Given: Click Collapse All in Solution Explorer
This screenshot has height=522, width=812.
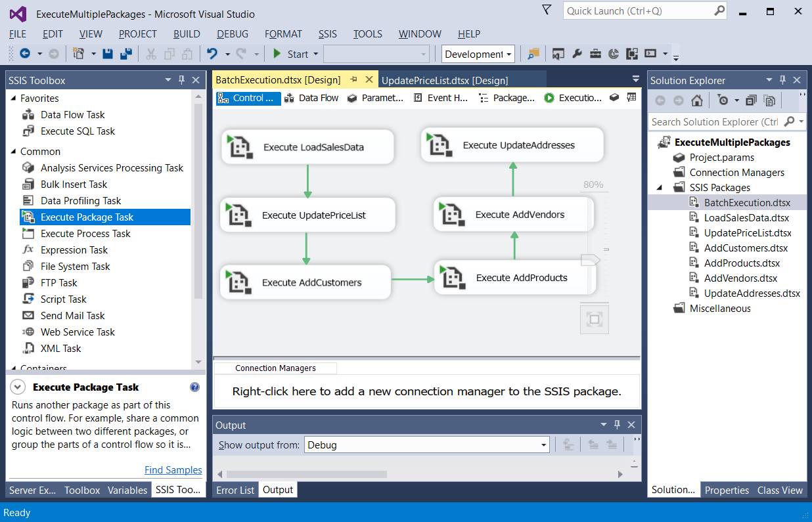Looking at the screenshot, I should [751, 100].
